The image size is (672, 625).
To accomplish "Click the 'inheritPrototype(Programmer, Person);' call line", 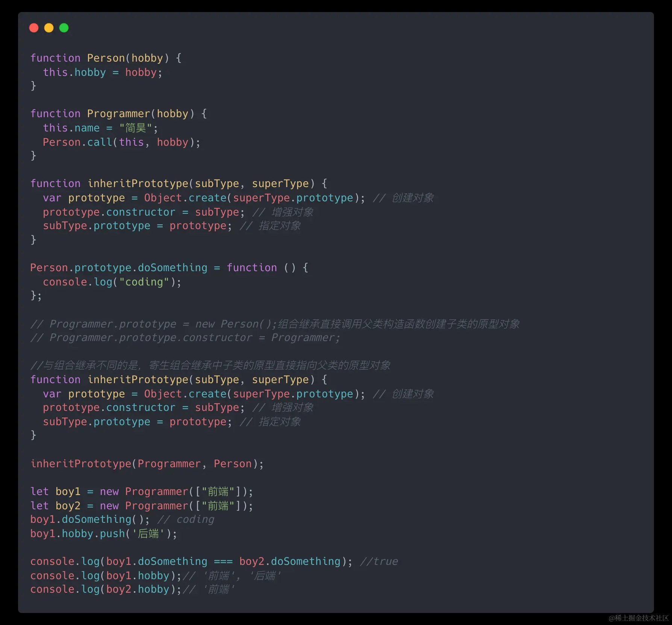I will [x=147, y=464].
